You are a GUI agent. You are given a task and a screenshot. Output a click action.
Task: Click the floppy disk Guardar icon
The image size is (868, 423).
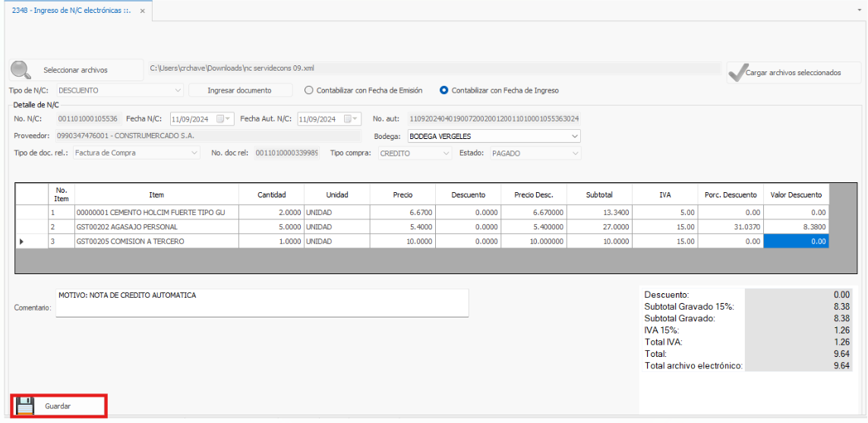[x=26, y=406]
